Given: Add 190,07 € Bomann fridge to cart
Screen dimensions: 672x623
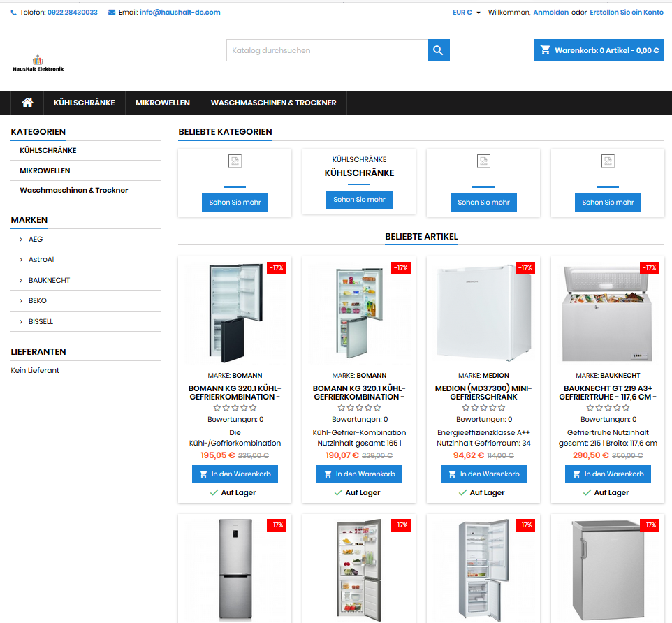Looking at the screenshot, I should tap(359, 474).
